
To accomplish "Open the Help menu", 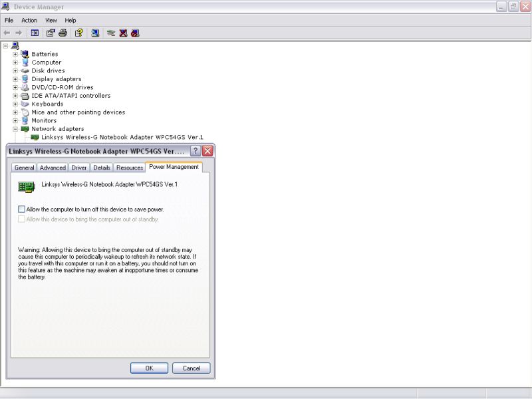I will point(70,21).
